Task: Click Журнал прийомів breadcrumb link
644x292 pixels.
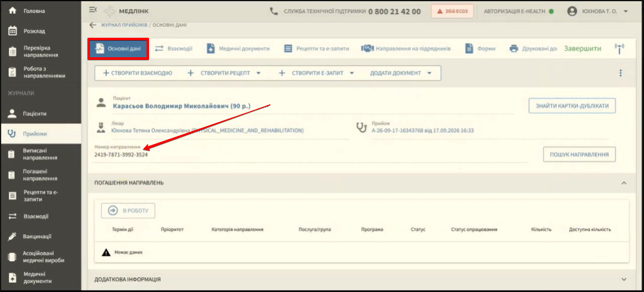Action: (124, 25)
